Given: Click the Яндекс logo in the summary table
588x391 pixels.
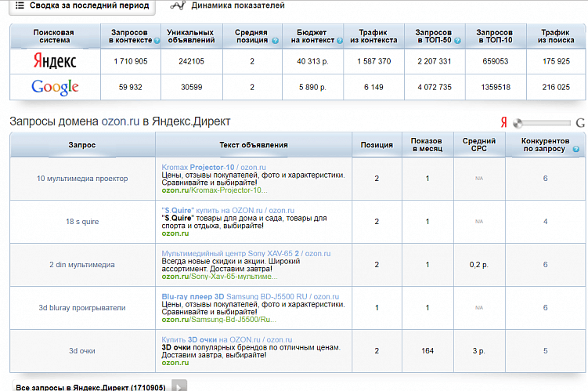Looking at the screenshot, I should point(55,61).
